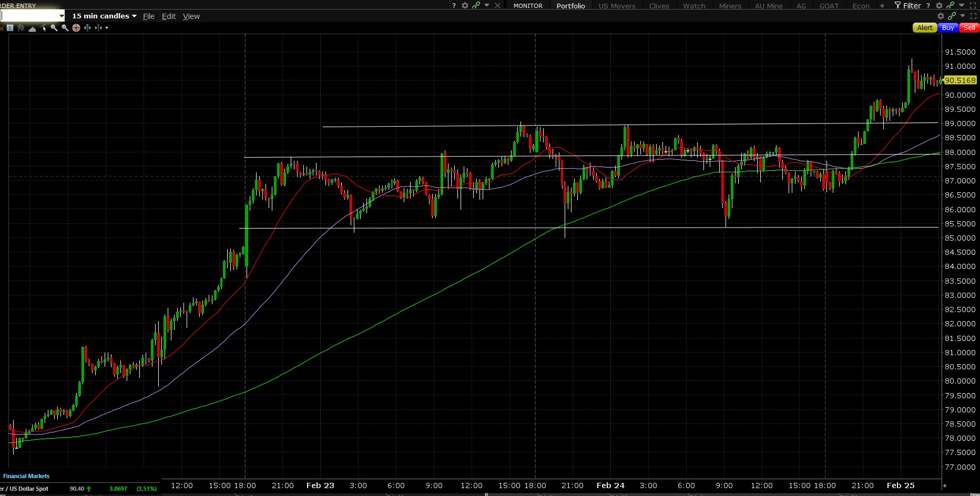980x496 pixels.
Task: Open Order Entry panel settings gear
Action: pos(465,6)
